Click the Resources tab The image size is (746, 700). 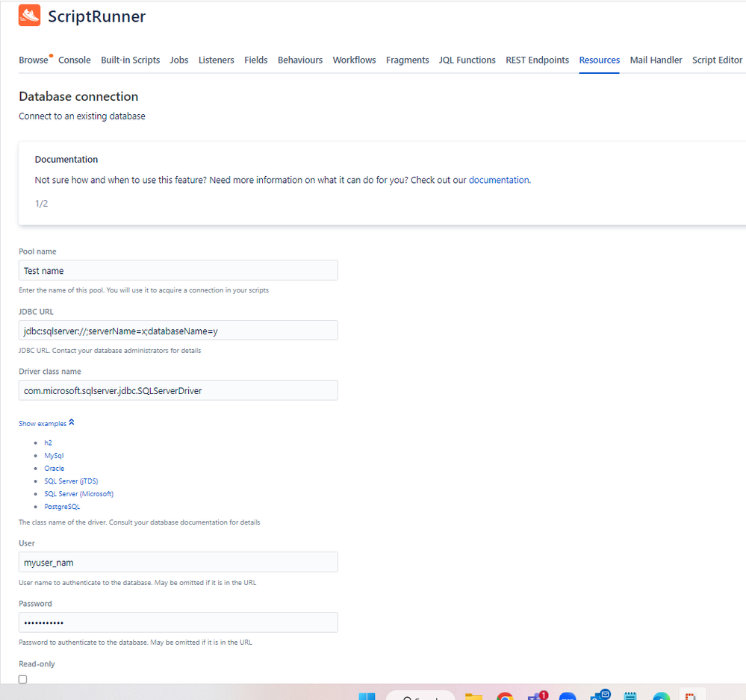(600, 60)
